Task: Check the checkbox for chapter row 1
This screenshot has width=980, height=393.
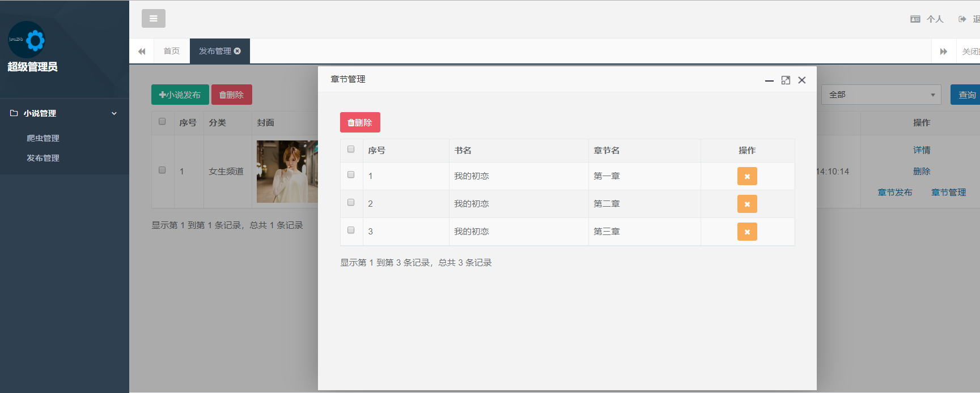Action: pyautogui.click(x=351, y=175)
